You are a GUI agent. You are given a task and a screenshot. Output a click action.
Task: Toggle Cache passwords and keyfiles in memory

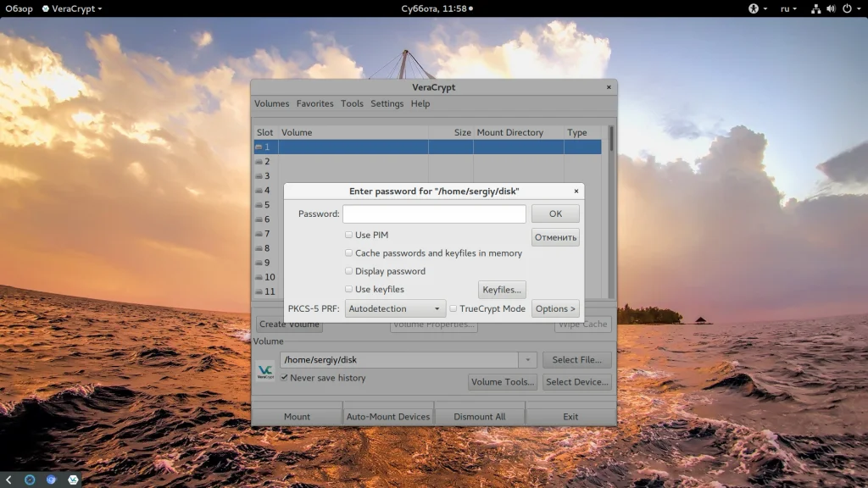coord(348,253)
